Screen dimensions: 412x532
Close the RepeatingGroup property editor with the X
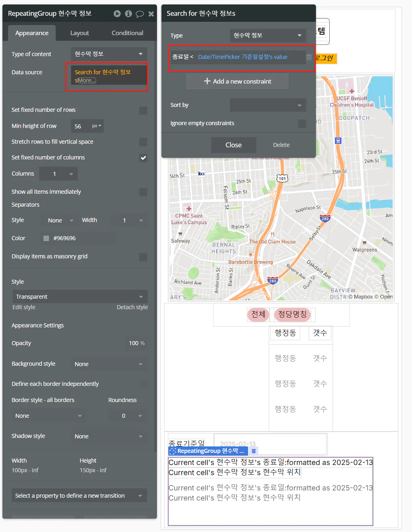[x=151, y=13]
